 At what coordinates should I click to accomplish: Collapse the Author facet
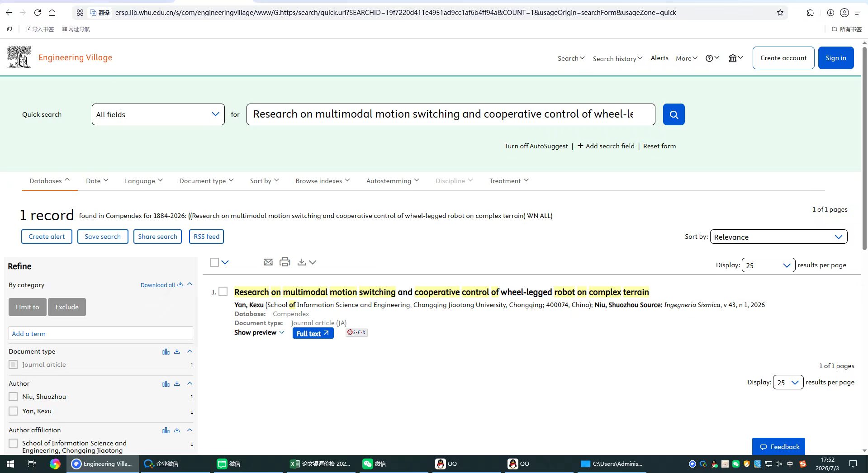coord(190,383)
